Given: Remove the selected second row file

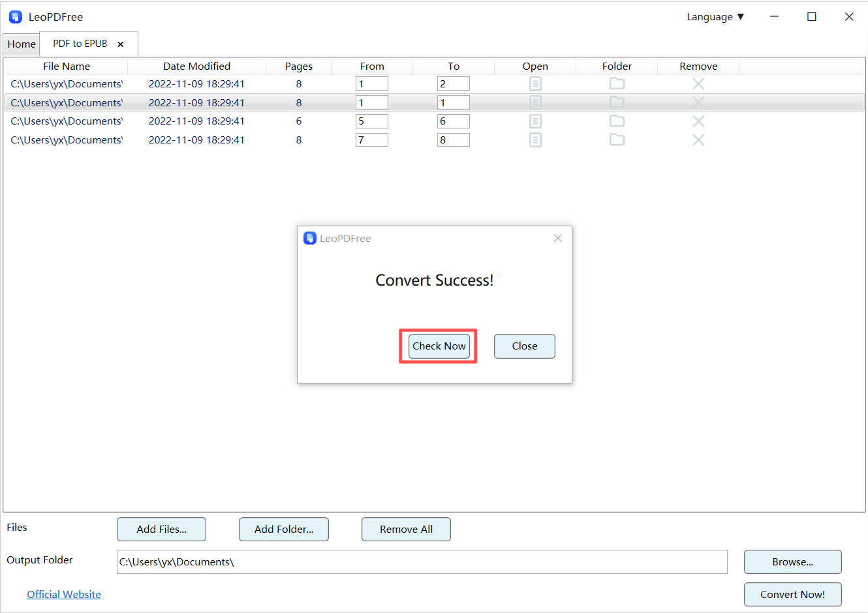Looking at the screenshot, I should click(x=698, y=102).
